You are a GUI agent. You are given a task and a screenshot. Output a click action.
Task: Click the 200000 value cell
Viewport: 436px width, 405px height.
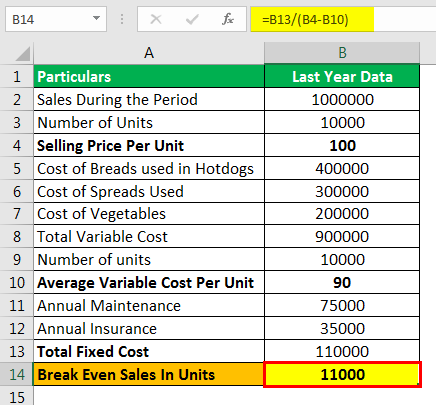[342, 214]
